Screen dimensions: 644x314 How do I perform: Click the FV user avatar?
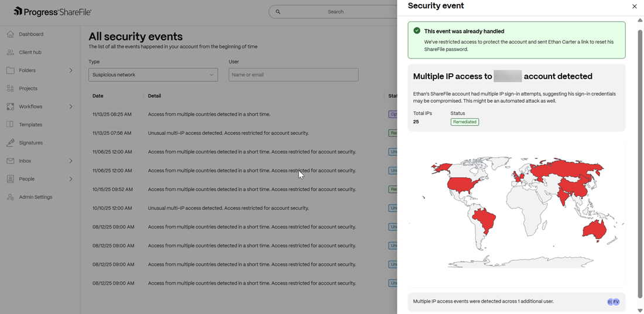click(x=616, y=302)
